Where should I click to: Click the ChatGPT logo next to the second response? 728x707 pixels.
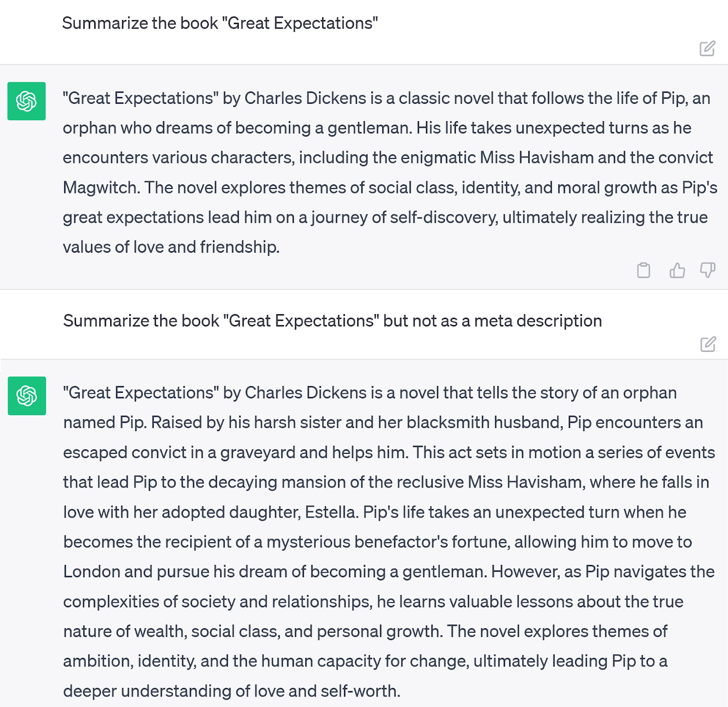tap(27, 396)
